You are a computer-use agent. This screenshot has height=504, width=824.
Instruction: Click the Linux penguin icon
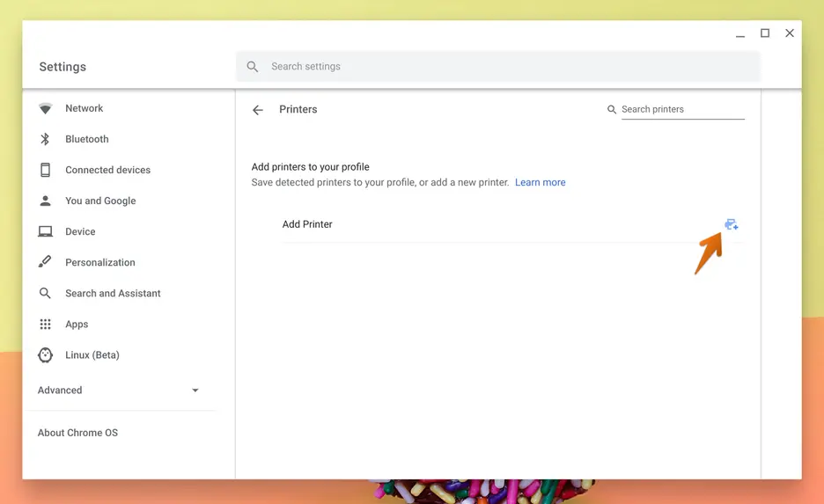45,355
